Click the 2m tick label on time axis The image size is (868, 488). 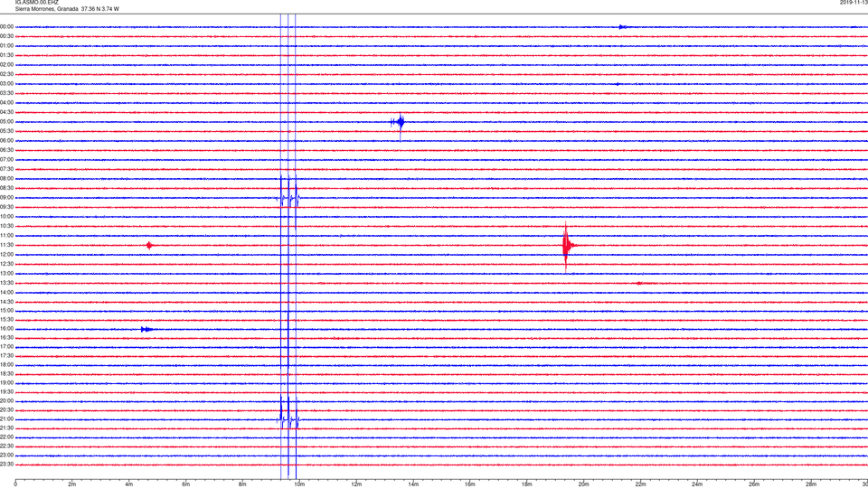pos(72,484)
